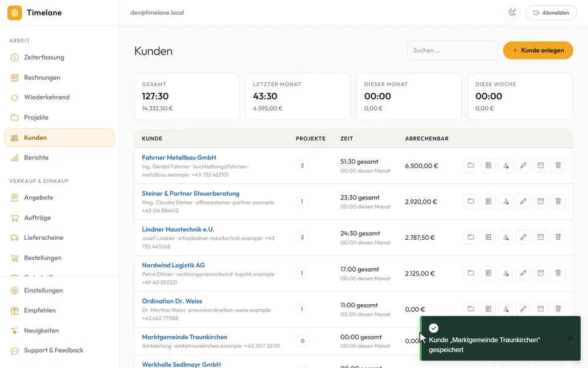This screenshot has width=588, height=368.
Task: Toggle dark mode with the moon icon
Action: [512, 13]
